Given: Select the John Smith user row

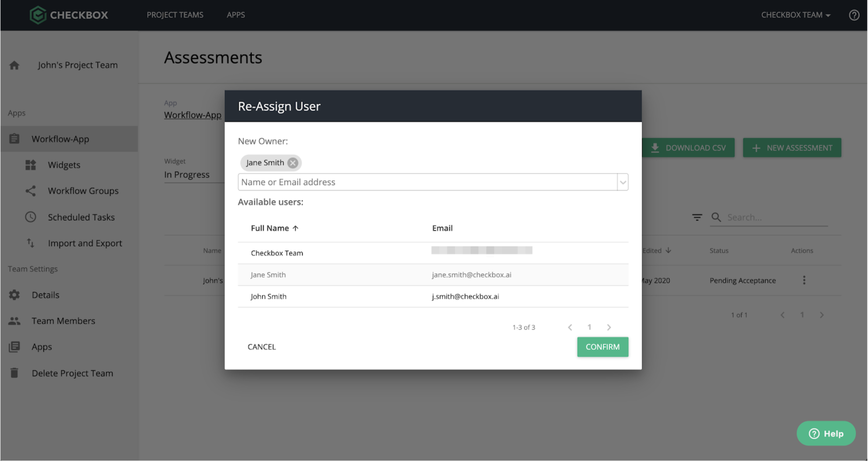Looking at the screenshot, I should tap(433, 296).
